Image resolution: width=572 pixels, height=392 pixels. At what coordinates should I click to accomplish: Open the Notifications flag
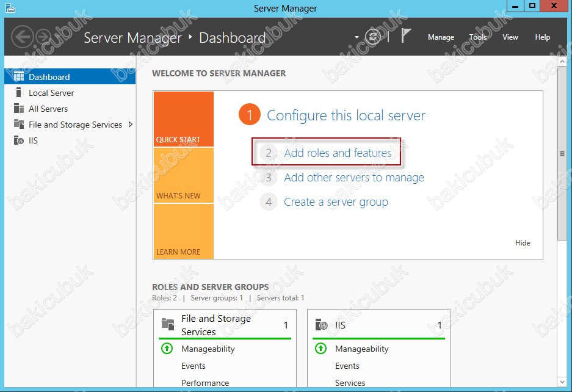406,36
